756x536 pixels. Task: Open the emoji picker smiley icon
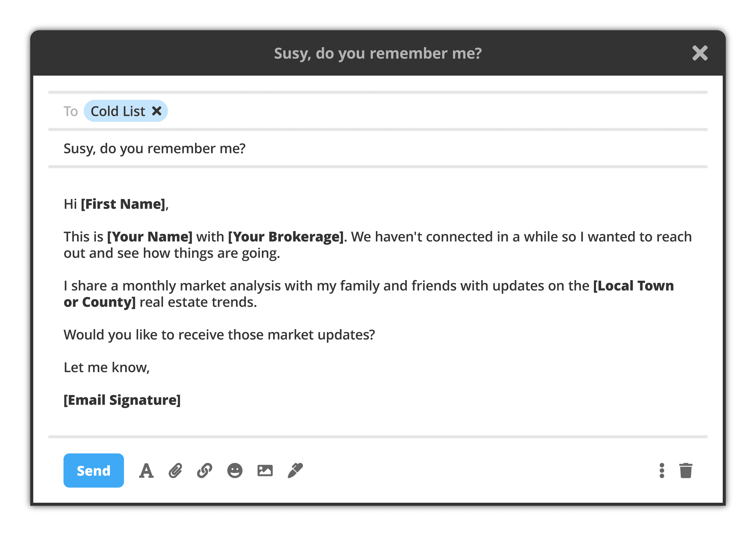coord(235,471)
